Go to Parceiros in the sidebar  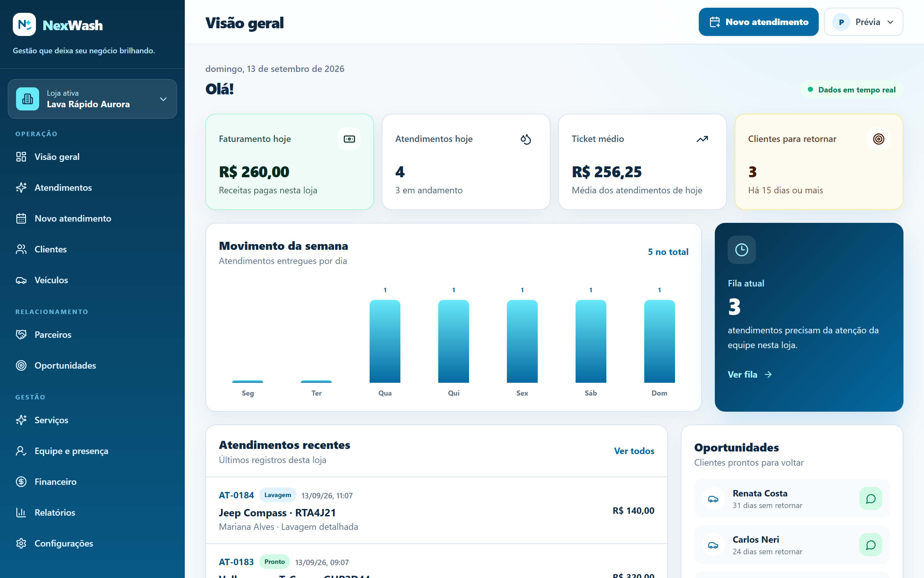(92, 335)
